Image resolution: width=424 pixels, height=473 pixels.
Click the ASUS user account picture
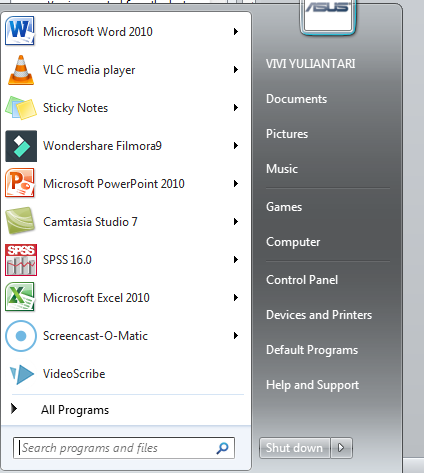tap(328, 17)
